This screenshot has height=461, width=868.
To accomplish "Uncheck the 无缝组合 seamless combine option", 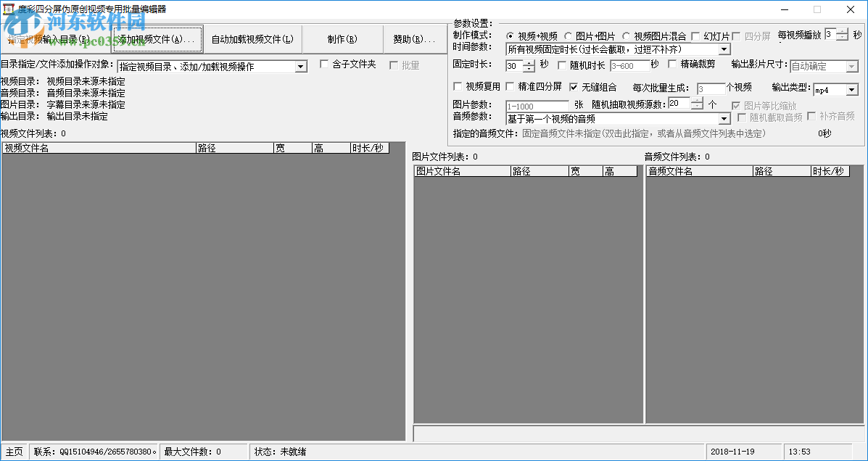I will coord(574,86).
